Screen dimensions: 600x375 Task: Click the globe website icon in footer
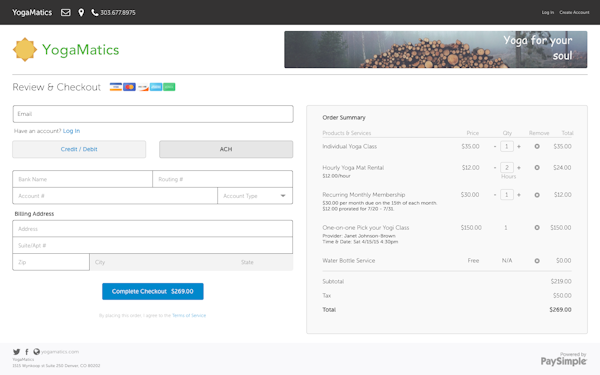(x=36, y=352)
